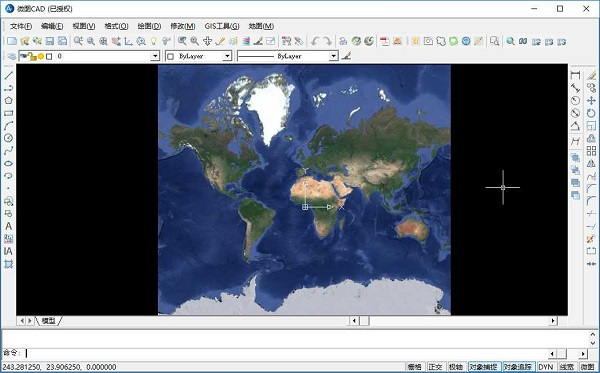Click the previous tab arrow beside 模型
This screenshot has height=373, width=600.
click(22, 321)
